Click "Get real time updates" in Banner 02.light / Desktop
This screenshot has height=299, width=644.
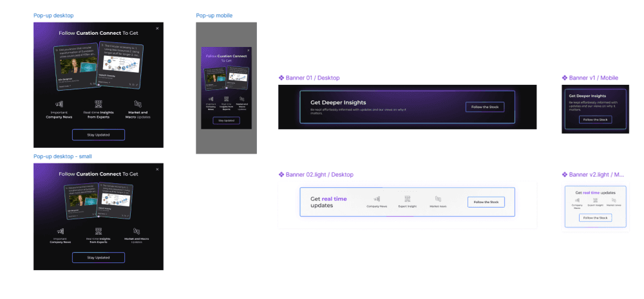[x=328, y=202]
